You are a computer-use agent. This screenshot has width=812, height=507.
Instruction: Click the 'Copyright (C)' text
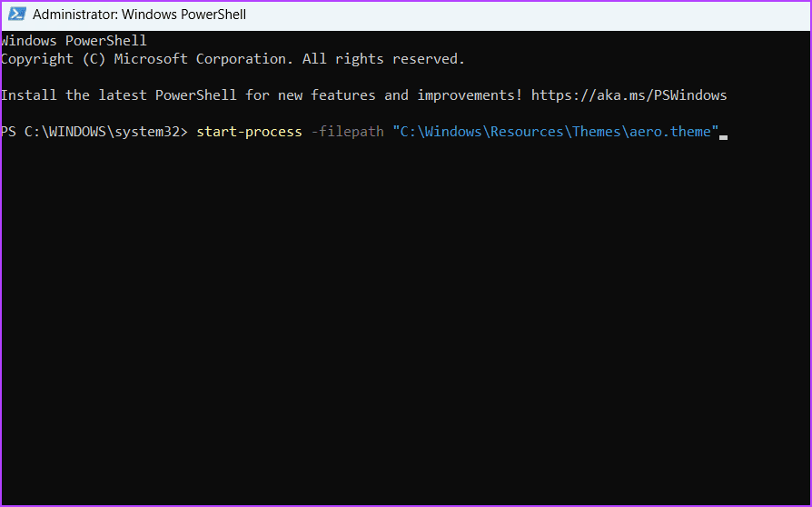pos(53,59)
